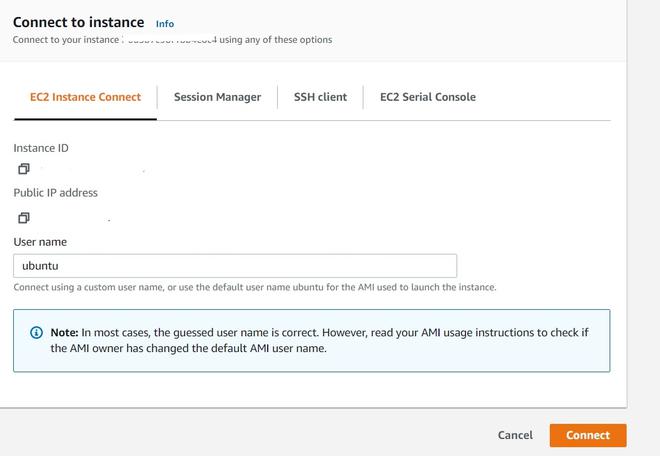Click the subtitle describing connection options
This screenshot has height=456, width=660.
click(x=172, y=40)
